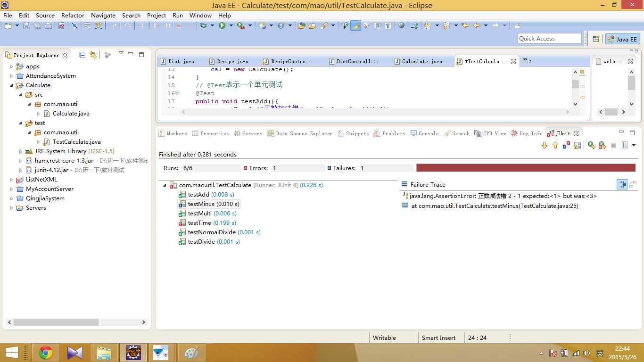The height and width of the screenshot is (362, 644).
Task: Open the Run button dropdown arrow
Action: point(231,25)
